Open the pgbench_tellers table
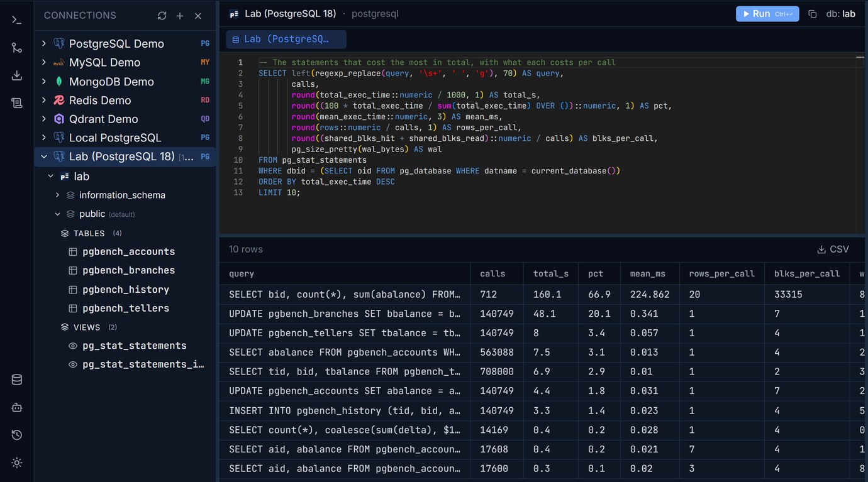 pyautogui.click(x=126, y=308)
